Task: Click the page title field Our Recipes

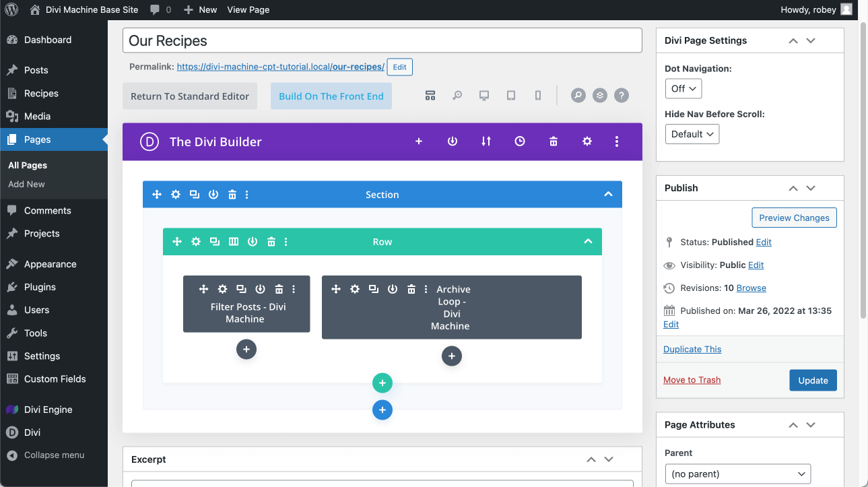Action: click(x=382, y=40)
